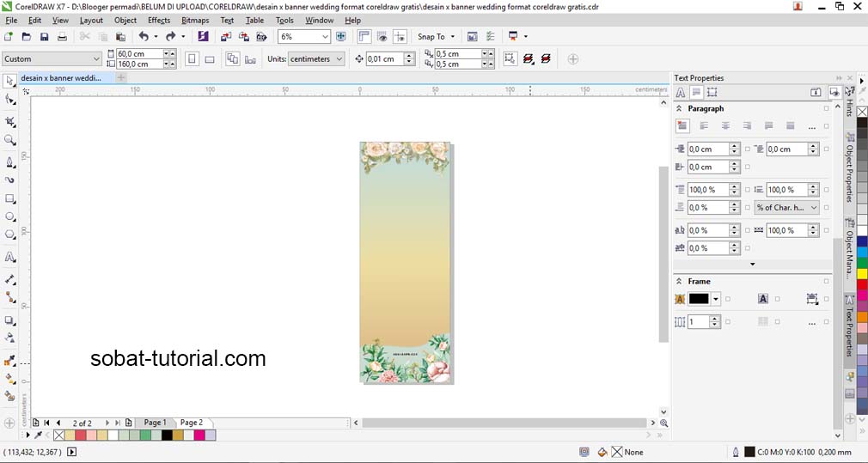The height and width of the screenshot is (463, 868).
Task: Add new document tab with plus
Action: pyautogui.click(x=121, y=78)
